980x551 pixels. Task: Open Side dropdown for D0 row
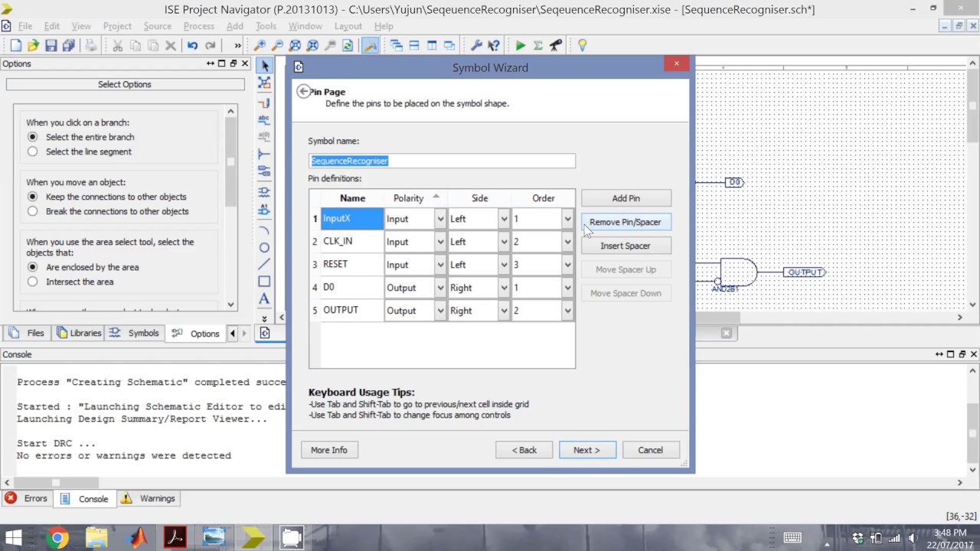(504, 288)
